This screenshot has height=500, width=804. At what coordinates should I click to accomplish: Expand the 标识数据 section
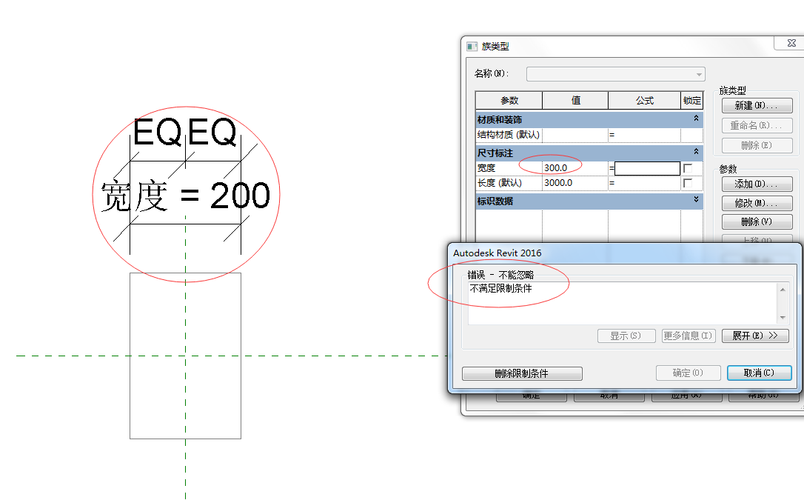click(696, 199)
